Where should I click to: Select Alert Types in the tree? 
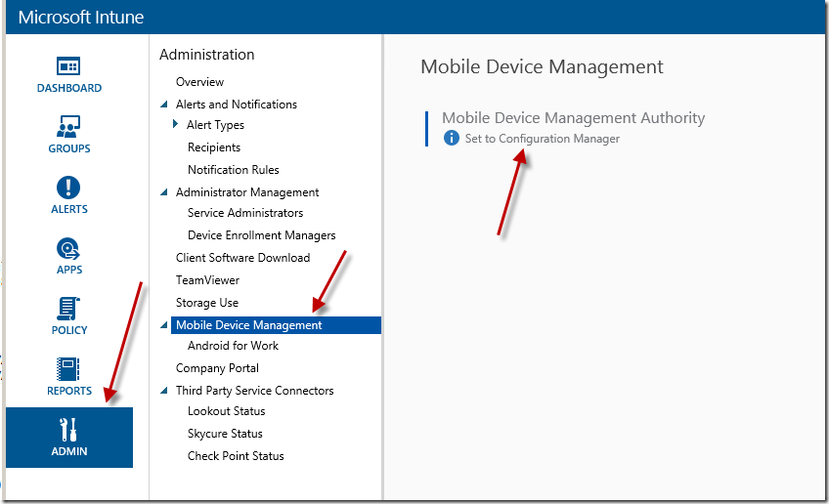[x=215, y=125]
